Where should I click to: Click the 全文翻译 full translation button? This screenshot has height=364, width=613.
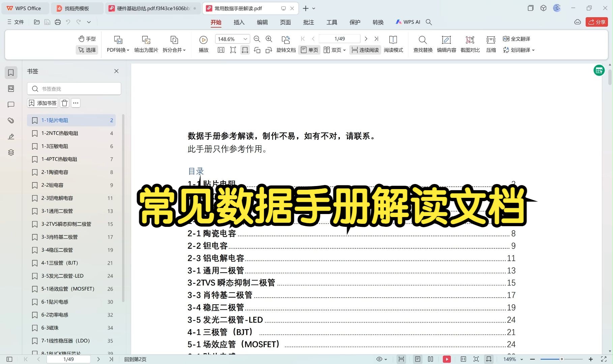[x=516, y=39]
